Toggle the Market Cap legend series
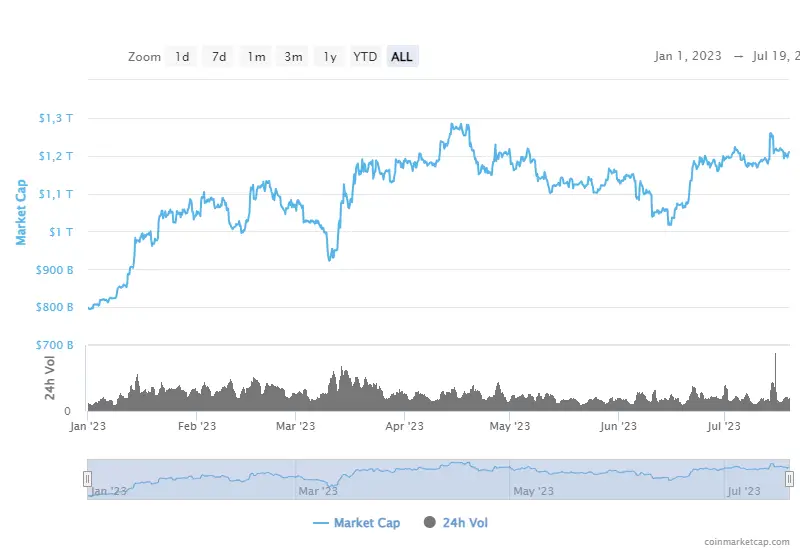The height and width of the screenshot is (550, 800). (x=356, y=522)
